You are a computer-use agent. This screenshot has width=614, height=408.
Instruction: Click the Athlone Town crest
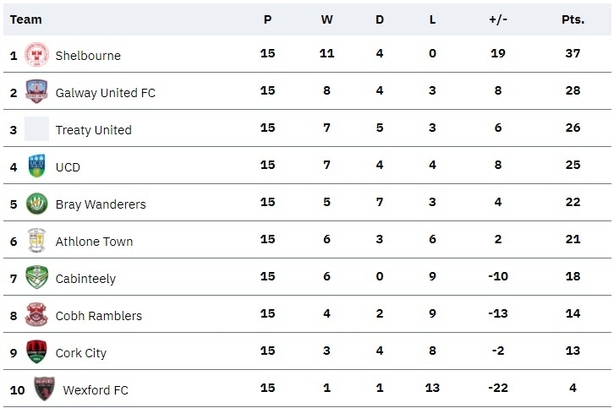(x=37, y=240)
